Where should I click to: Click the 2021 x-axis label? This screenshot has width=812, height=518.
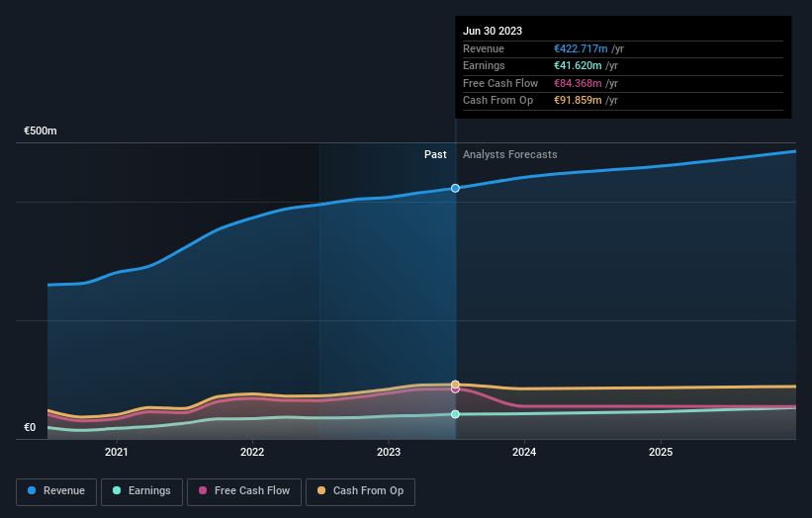(x=116, y=452)
